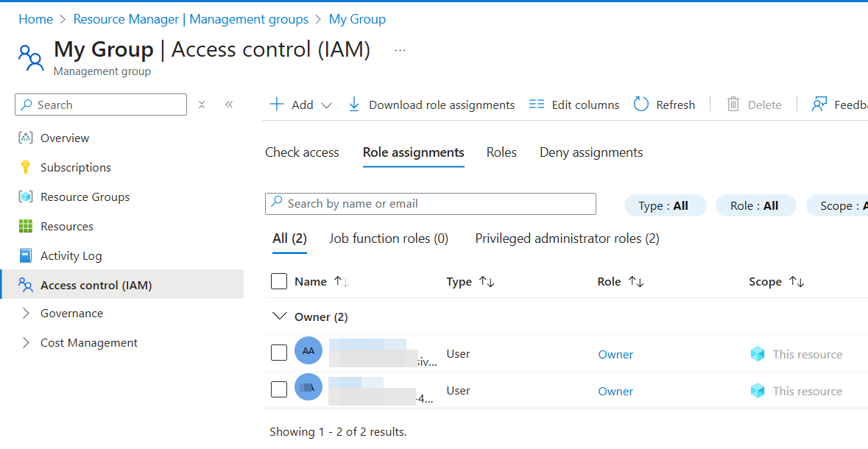Open Activity Log in the sidebar
The height and width of the screenshot is (449, 868).
[x=71, y=255]
